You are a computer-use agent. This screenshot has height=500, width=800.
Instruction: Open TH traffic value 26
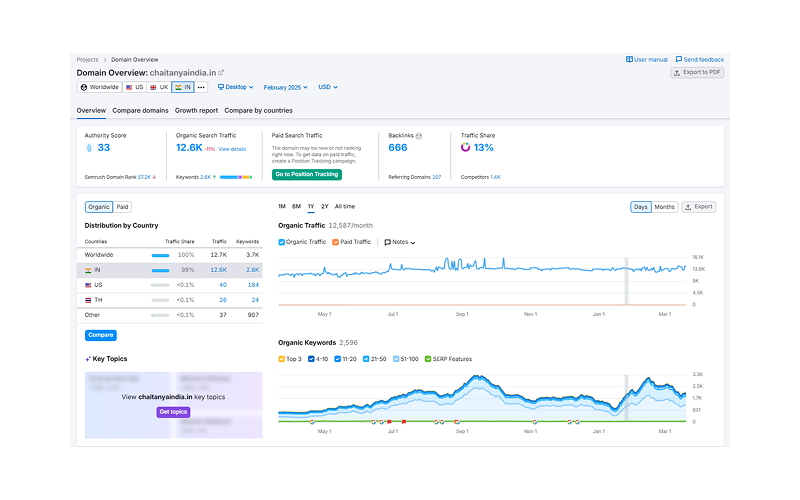pyautogui.click(x=223, y=300)
